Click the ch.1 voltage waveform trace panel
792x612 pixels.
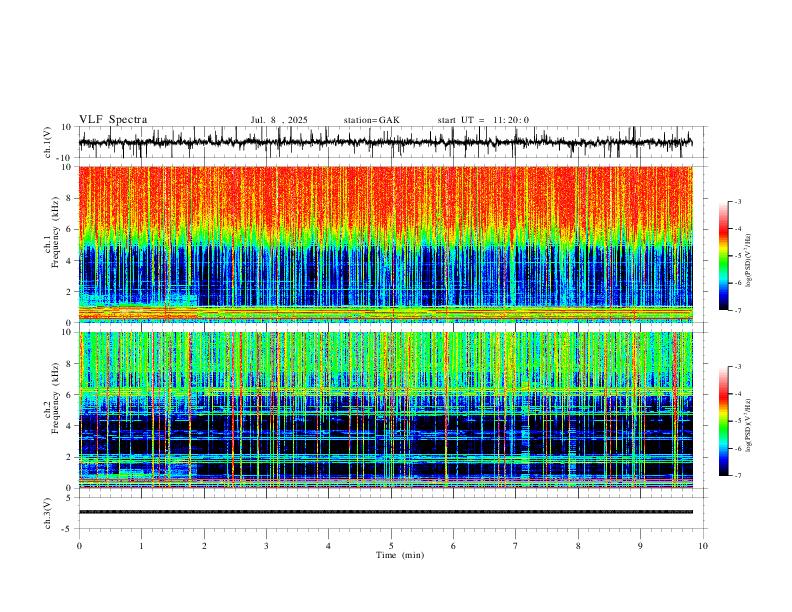click(x=386, y=142)
